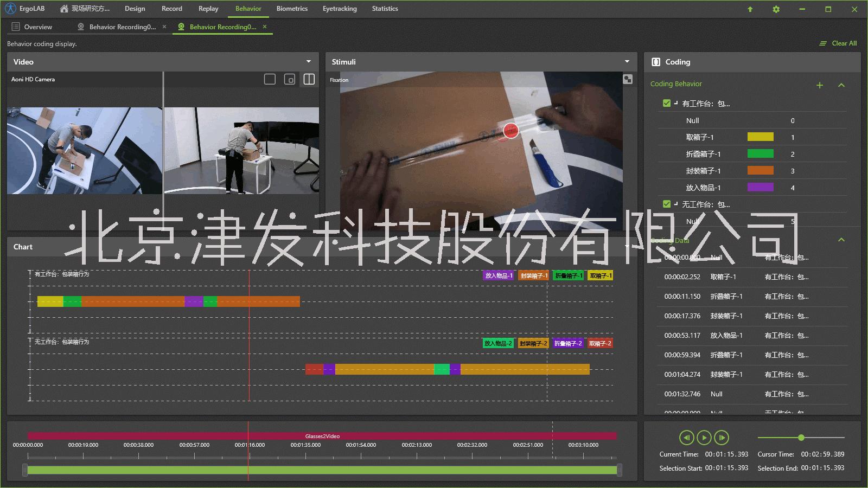Viewport: 868px width, 488px height.
Task: Click the Overview tab document icon
Action: pyautogui.click(x=16, y=27)
